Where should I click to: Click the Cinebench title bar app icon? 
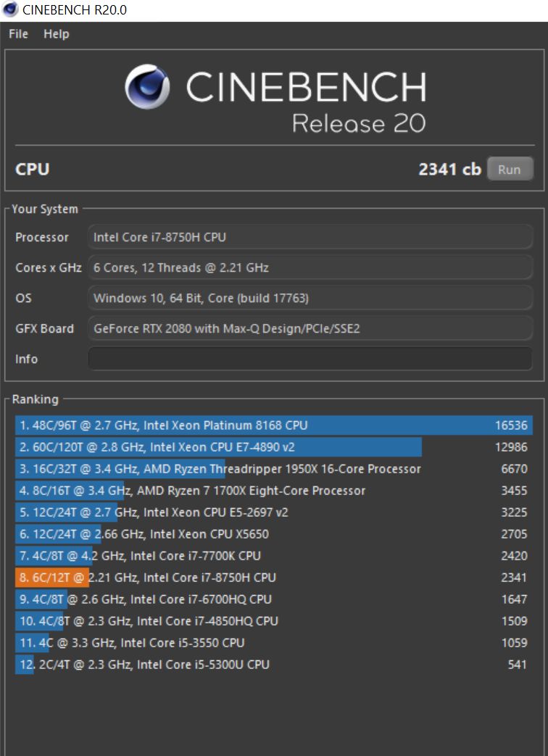click(x=10, y=9)
